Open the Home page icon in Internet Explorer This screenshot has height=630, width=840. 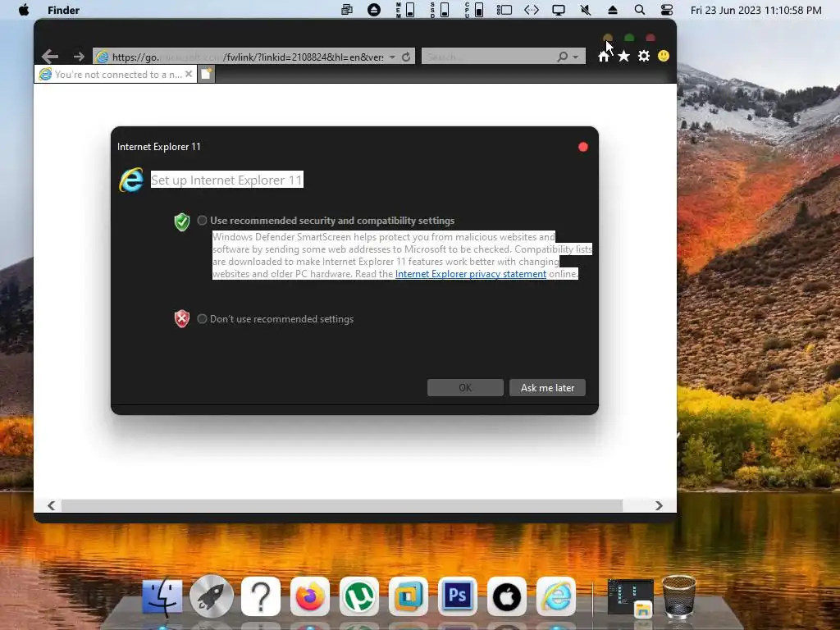click(604, 57)
